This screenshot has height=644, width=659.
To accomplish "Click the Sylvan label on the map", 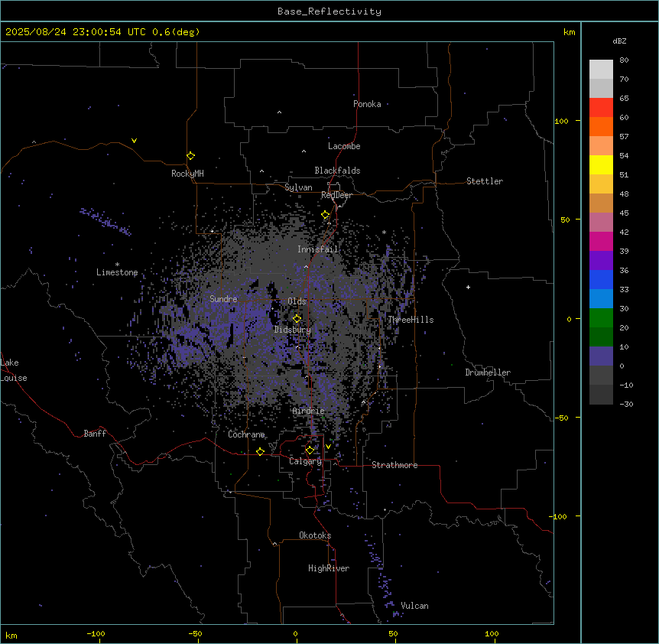I will pyautogui.click(x=298, y=187).
